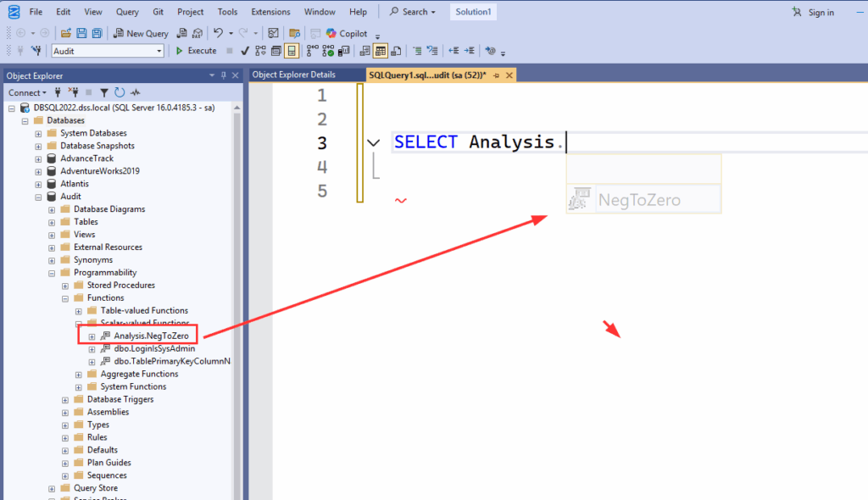Collapse the SELECT statement outline chevron
This screenshot has height=500, width=868.
(x=374, y=143)
